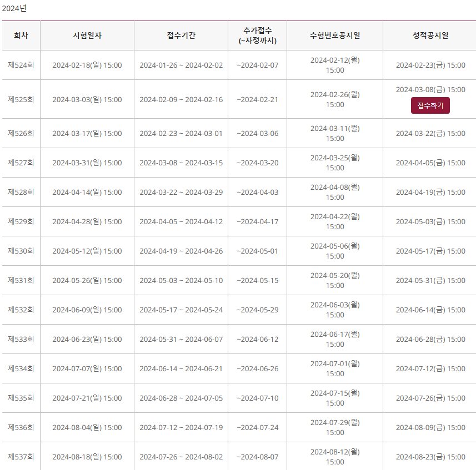
Task: Select the 제530회 row label
Action: coord(21,251)
